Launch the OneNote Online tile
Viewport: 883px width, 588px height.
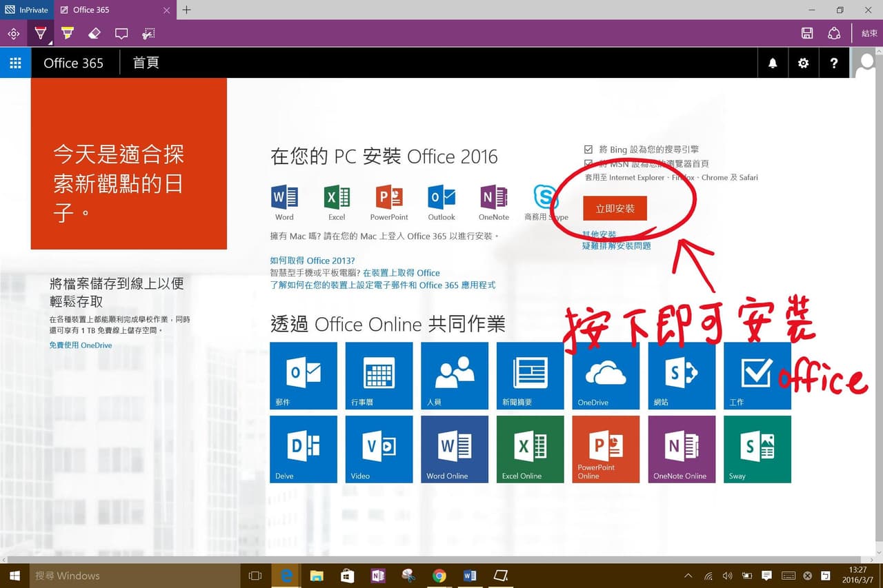coord(682,449)
